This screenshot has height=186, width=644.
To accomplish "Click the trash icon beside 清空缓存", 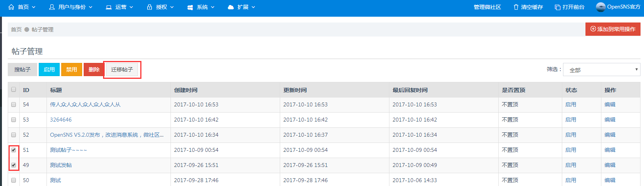I will pyautogui.click(x=516, y=7).
